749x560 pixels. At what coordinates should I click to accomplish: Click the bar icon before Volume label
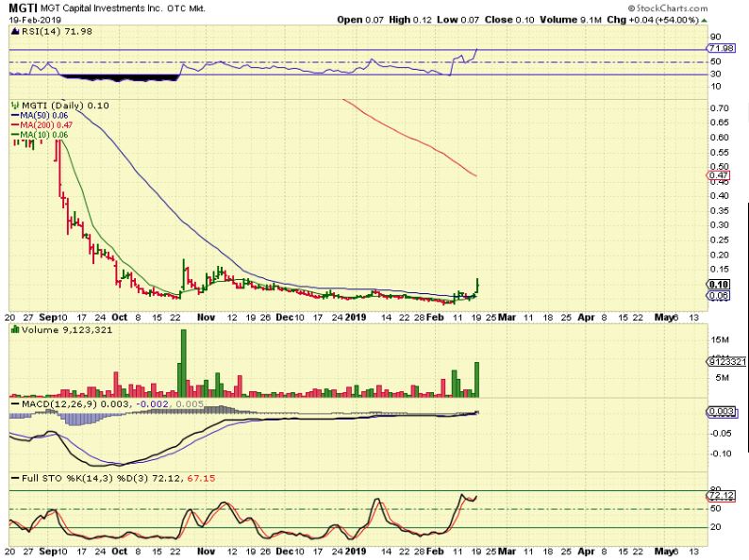pyautogui.click(x=15, y=330)
